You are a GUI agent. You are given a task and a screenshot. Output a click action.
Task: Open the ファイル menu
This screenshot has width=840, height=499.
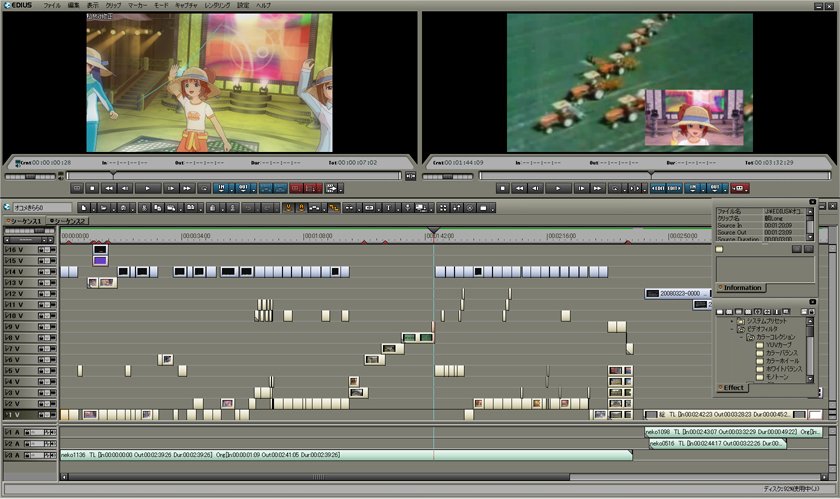(51, 5)
